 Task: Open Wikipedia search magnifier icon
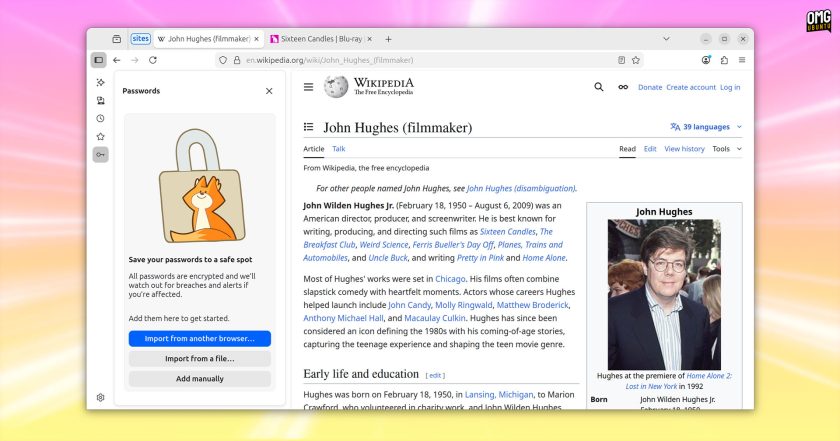(x=598, y=87)
